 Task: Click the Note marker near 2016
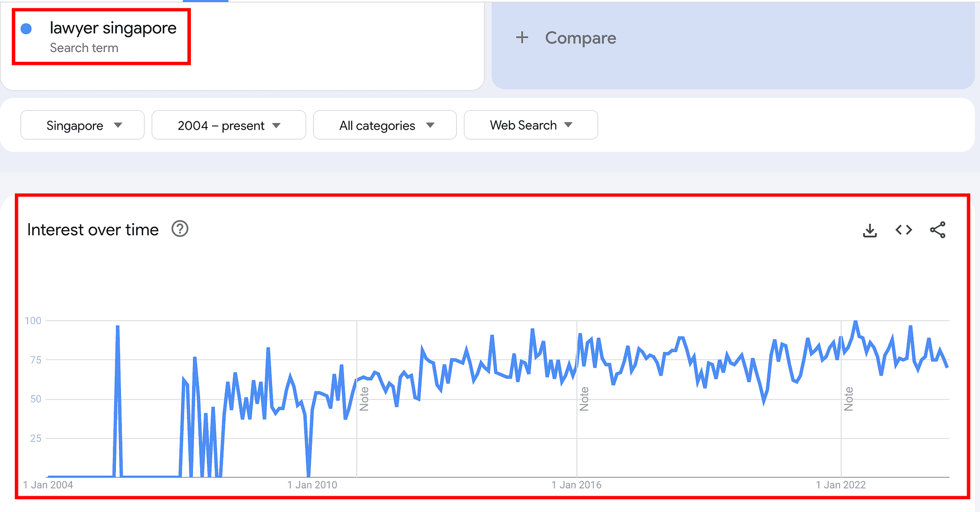(584, 399)
